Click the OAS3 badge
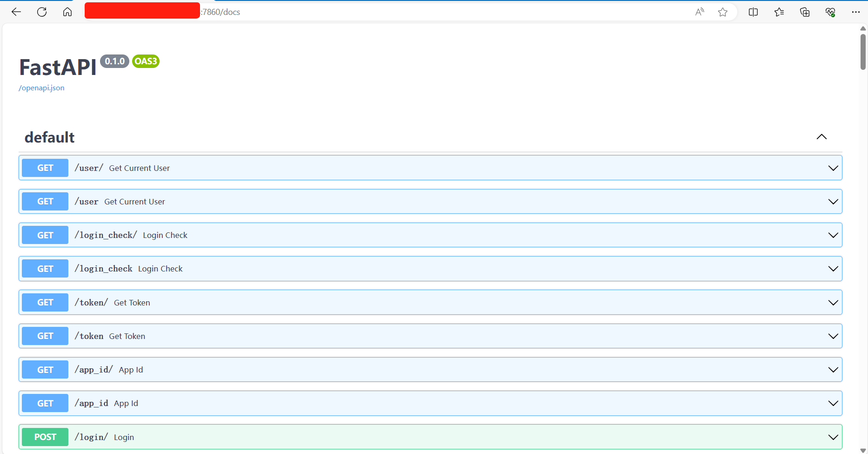Screen dimensions: 868x454 (146, 61)
